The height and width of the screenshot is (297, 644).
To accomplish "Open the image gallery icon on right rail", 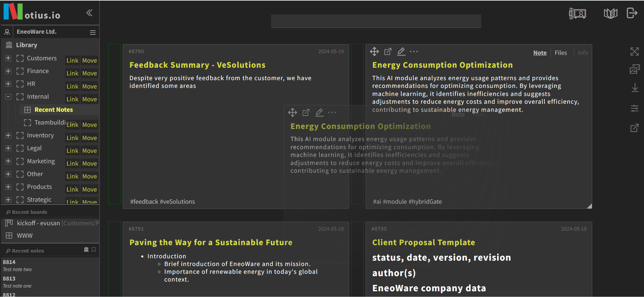I will (x=635, y=69).
